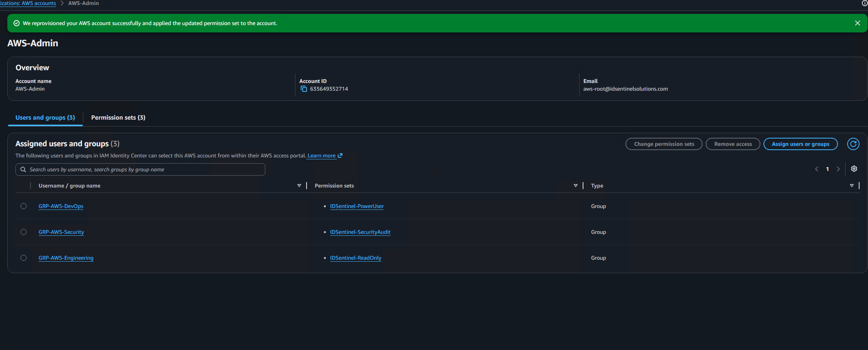
Task: Select the GRP-AWS-Engineering radio button
Action: pos(24,258)
